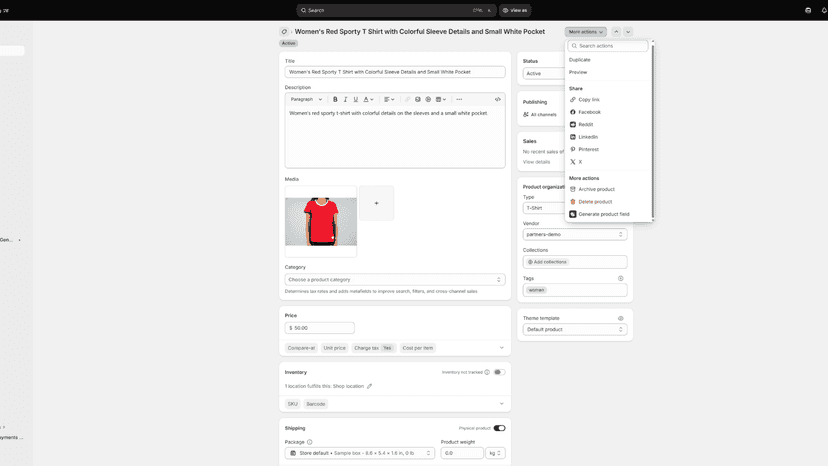Show Package info icon
828x466 pixels.
click(x=309, y=442)
